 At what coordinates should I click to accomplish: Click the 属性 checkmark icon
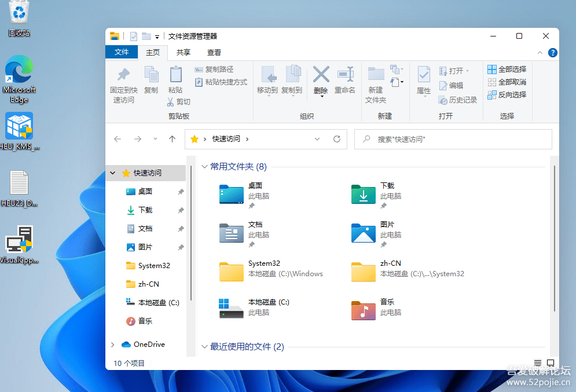tap(424, 75)
